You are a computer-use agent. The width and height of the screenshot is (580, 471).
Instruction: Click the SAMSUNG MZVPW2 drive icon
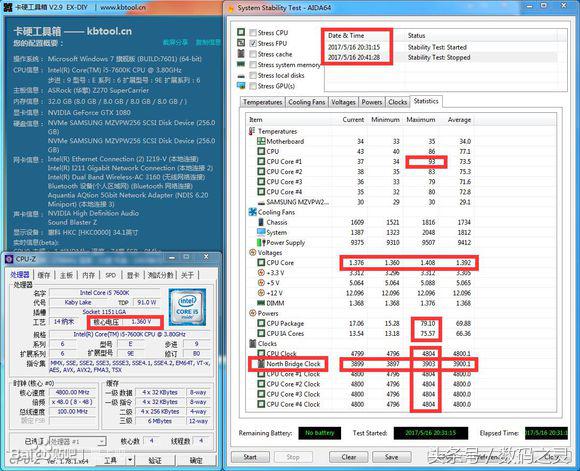[261, 202]
